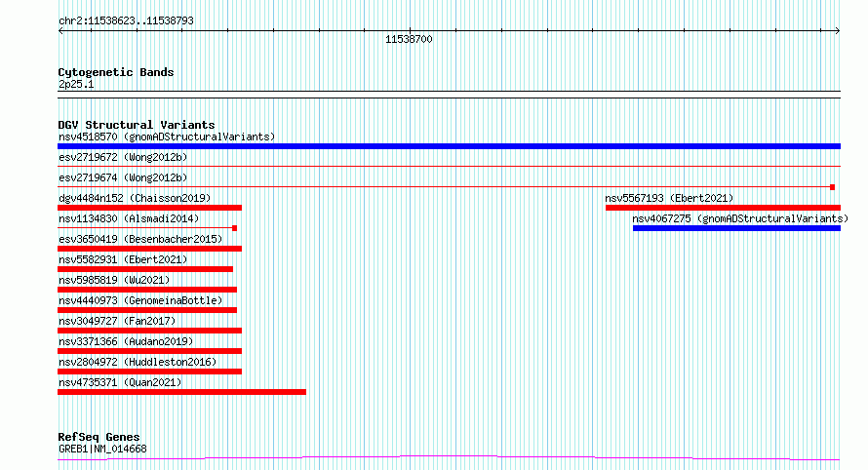Click the dgv4484n152 (Chaisson2019) label

[x=135, y=198]
